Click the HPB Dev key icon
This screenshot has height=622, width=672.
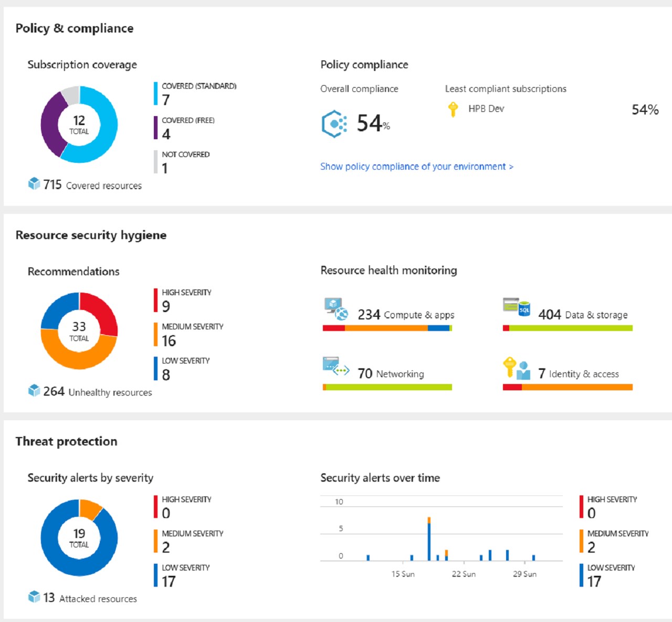pos(453,109)
